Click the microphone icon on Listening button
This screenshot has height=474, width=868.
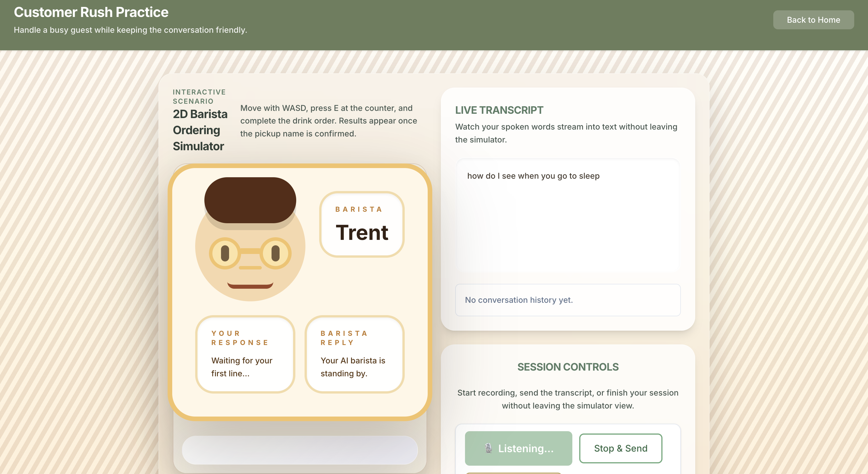(x=488, y=448)
